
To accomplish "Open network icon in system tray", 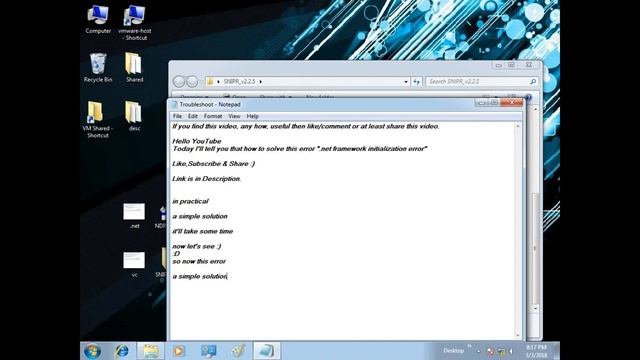I will point(501,351).
